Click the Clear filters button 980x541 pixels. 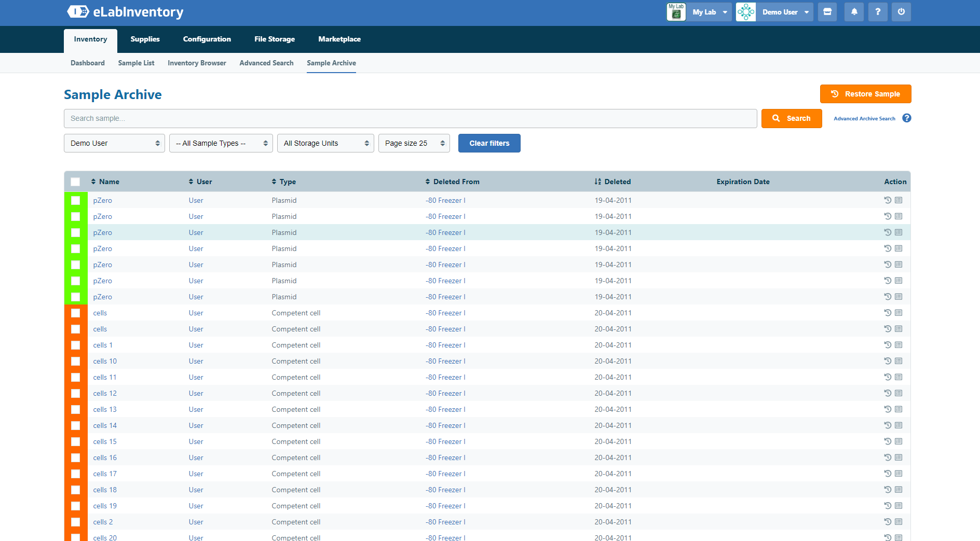(489, 143)
